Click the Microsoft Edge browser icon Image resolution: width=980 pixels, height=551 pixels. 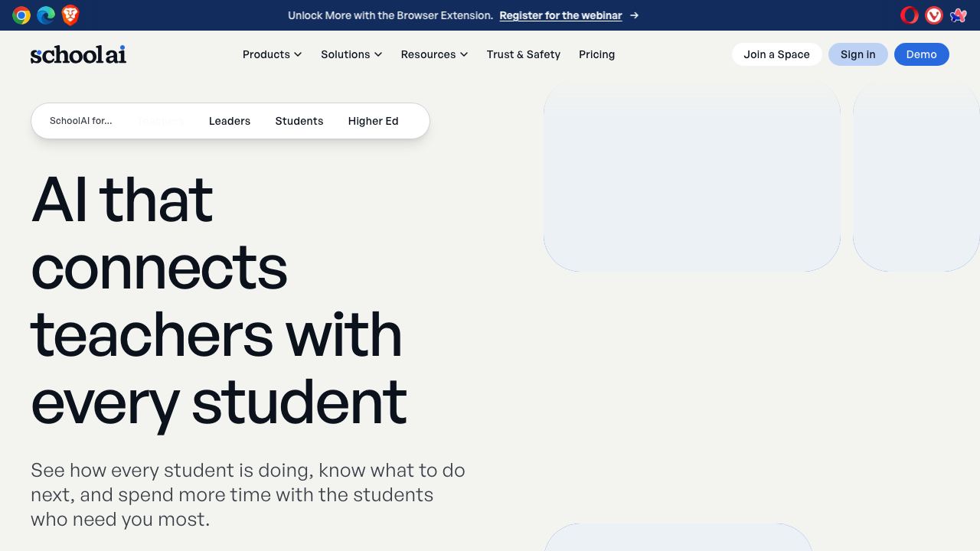46,15
